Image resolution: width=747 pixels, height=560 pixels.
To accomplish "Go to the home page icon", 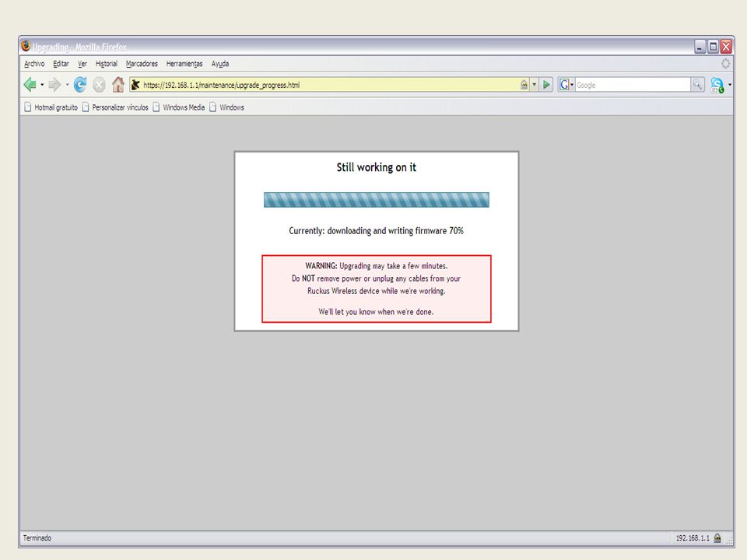I will (x=118, y=85).
